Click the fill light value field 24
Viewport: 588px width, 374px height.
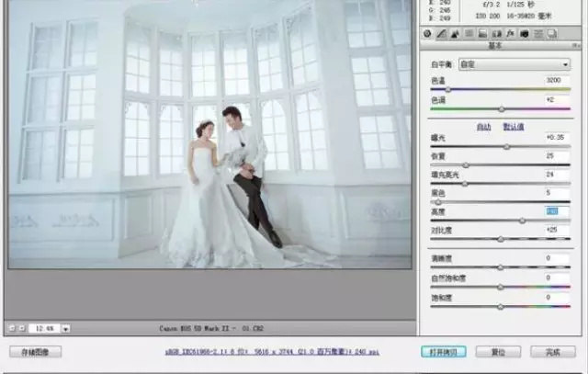click(557, 174)
